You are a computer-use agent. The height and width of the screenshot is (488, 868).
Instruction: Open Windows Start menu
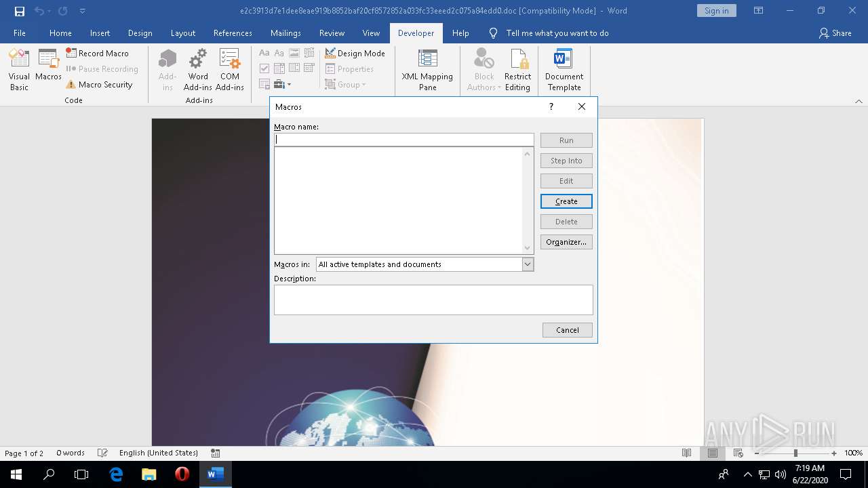(16, 474)
